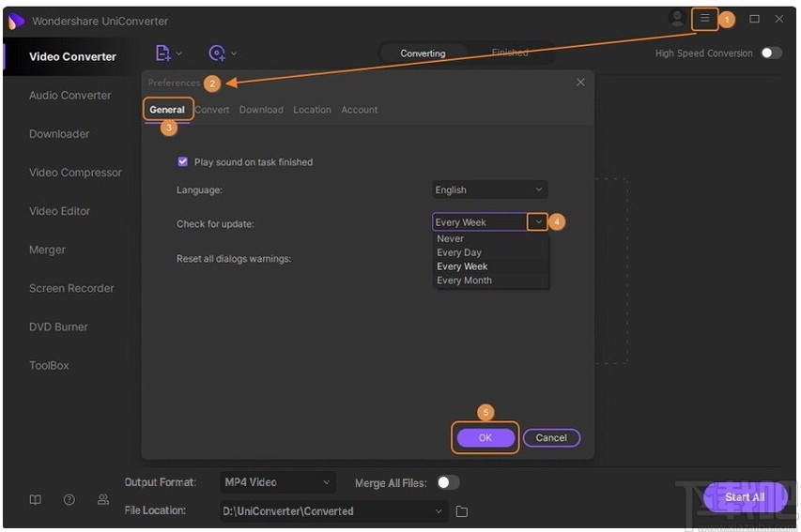The image size is (801, 532).
Task: Click the help question mark icon
Action: click(69, 499)
